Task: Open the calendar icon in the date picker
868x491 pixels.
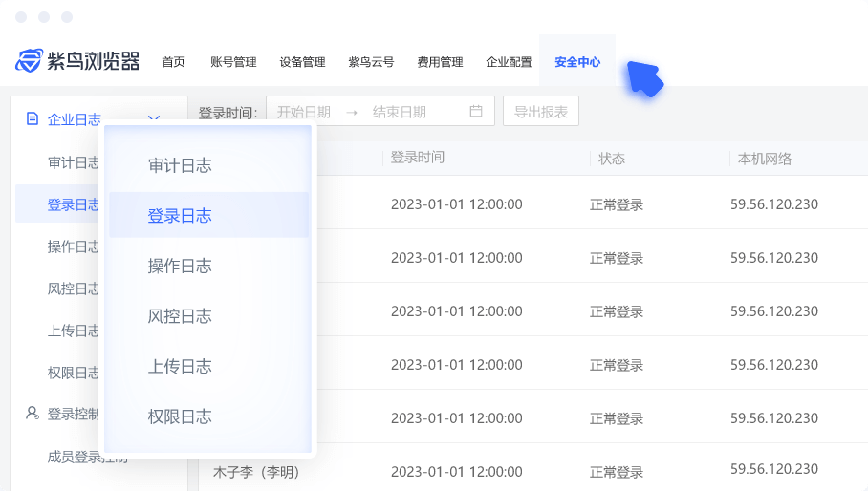Action: tap(476, 112)
